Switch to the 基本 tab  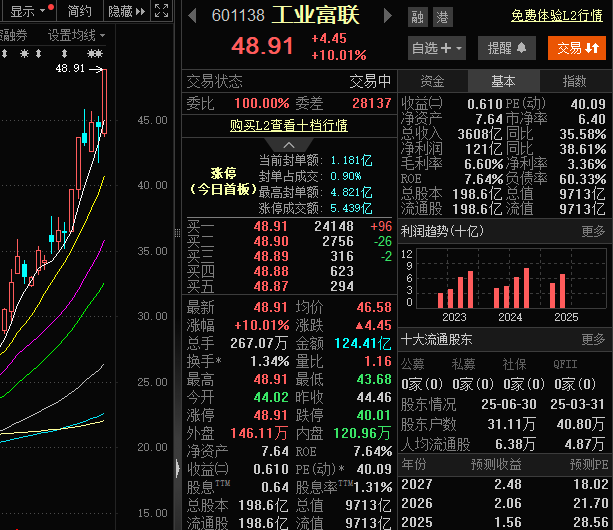(x=504, y=81)
